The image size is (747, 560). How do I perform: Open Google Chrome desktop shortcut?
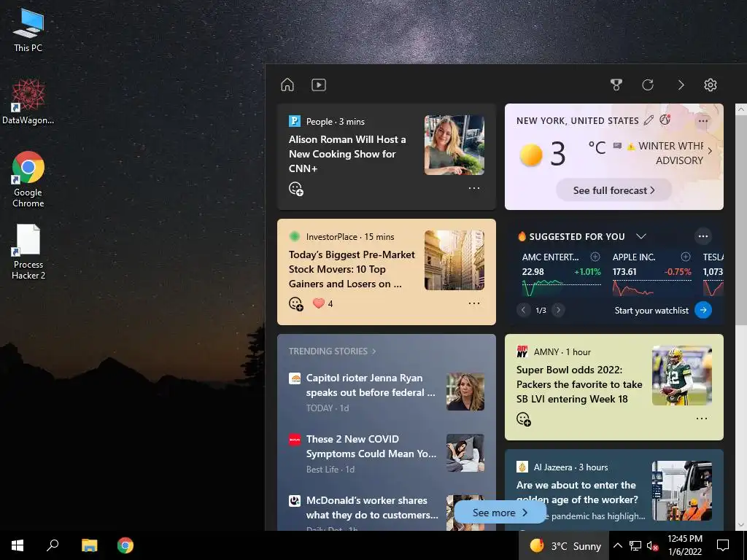click(28, 179)
